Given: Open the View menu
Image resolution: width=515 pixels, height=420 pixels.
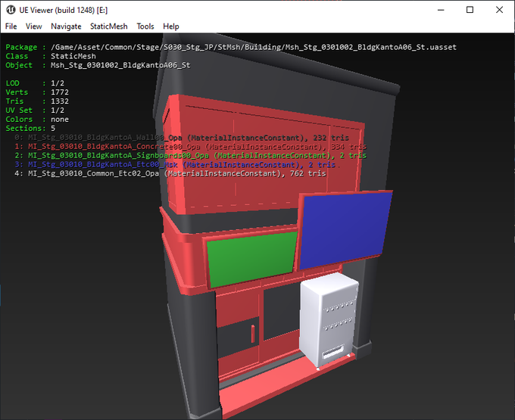Looking at the screenshot, I should (33, 26).
